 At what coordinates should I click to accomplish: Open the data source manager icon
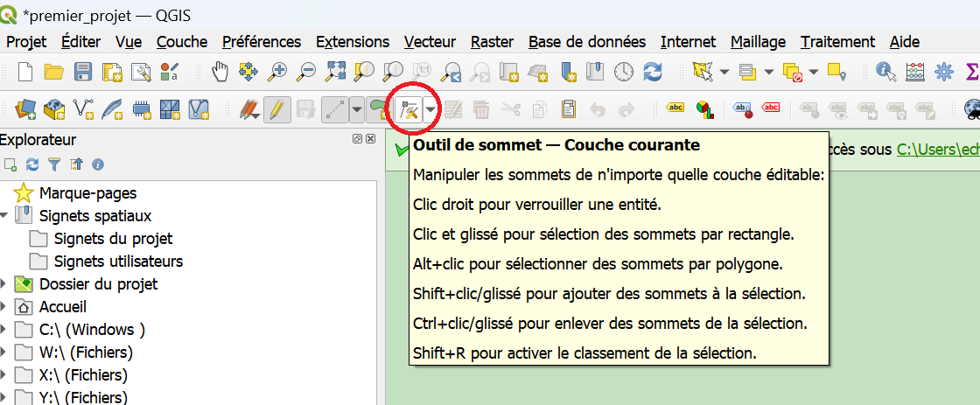tap(25, 110)
